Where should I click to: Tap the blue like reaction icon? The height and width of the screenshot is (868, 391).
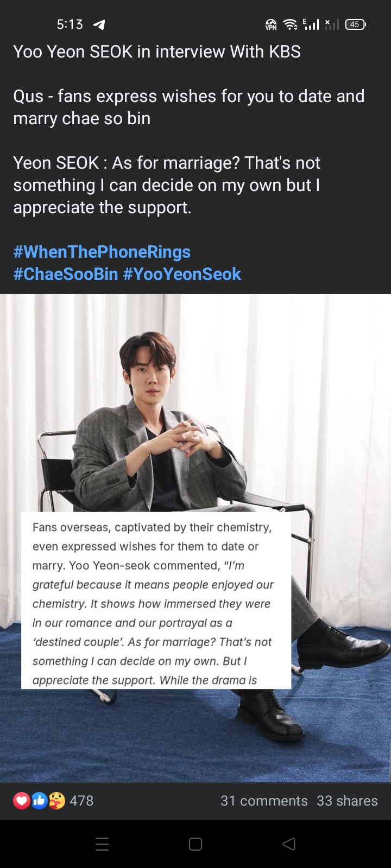pos(39,801)
